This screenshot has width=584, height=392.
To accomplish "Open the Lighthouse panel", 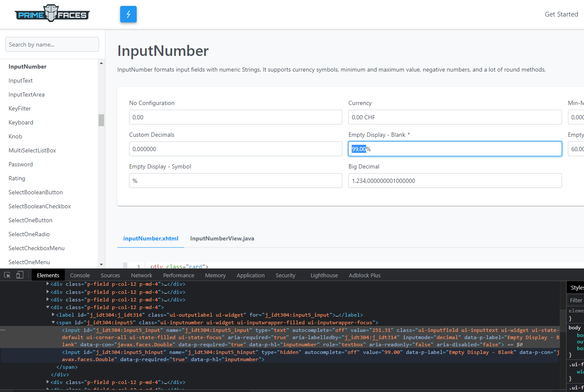I will pos(324,275).
